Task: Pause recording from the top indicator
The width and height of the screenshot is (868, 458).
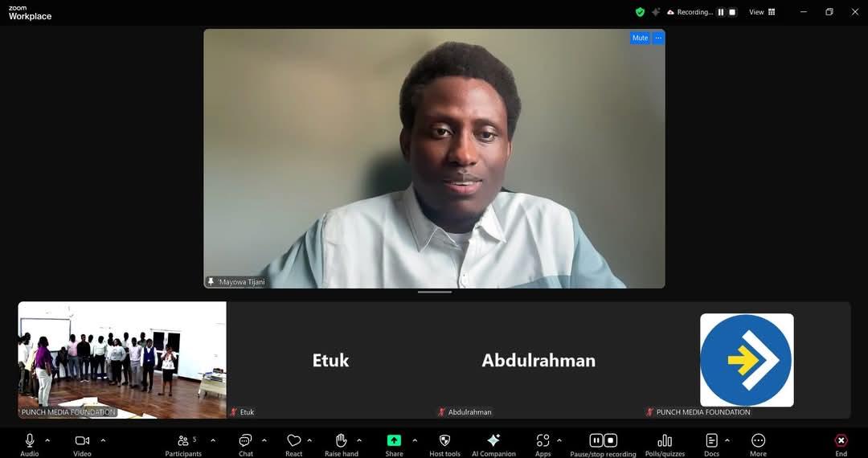Action: tap(721, 11)
